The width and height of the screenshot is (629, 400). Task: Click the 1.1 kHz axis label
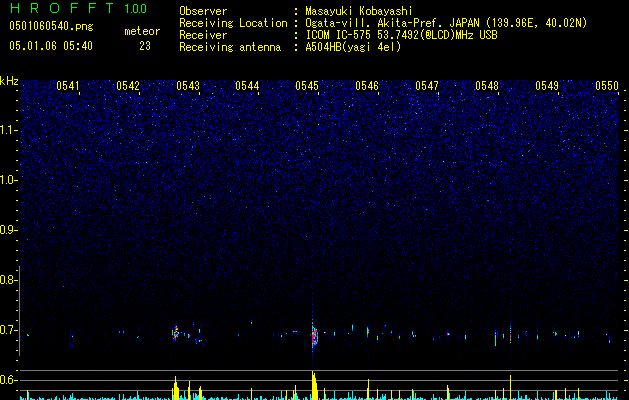[x=9, y=130]
